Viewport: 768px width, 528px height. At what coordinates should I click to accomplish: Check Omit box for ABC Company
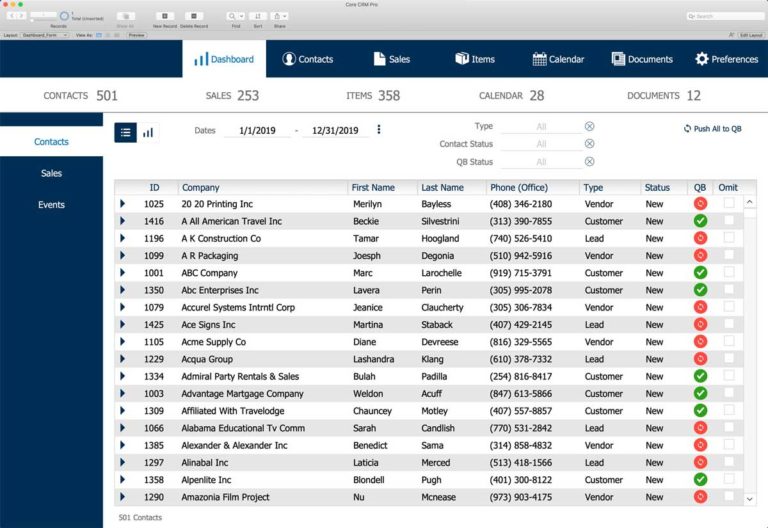click(x=729, y=272)
